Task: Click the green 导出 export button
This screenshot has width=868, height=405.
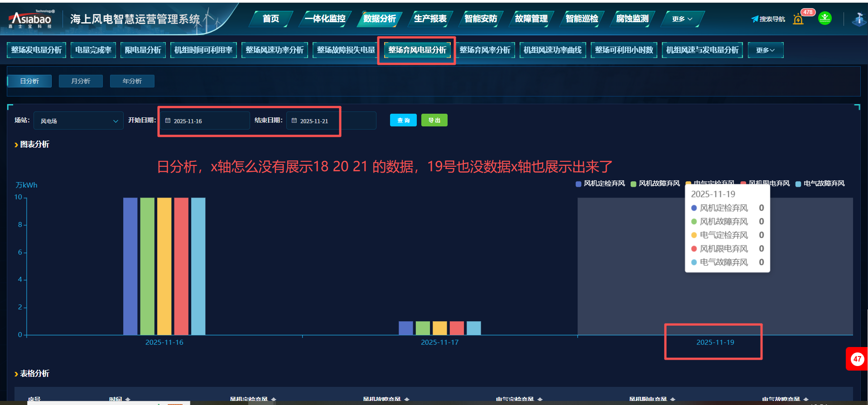Action: click(x=434, y=121)
